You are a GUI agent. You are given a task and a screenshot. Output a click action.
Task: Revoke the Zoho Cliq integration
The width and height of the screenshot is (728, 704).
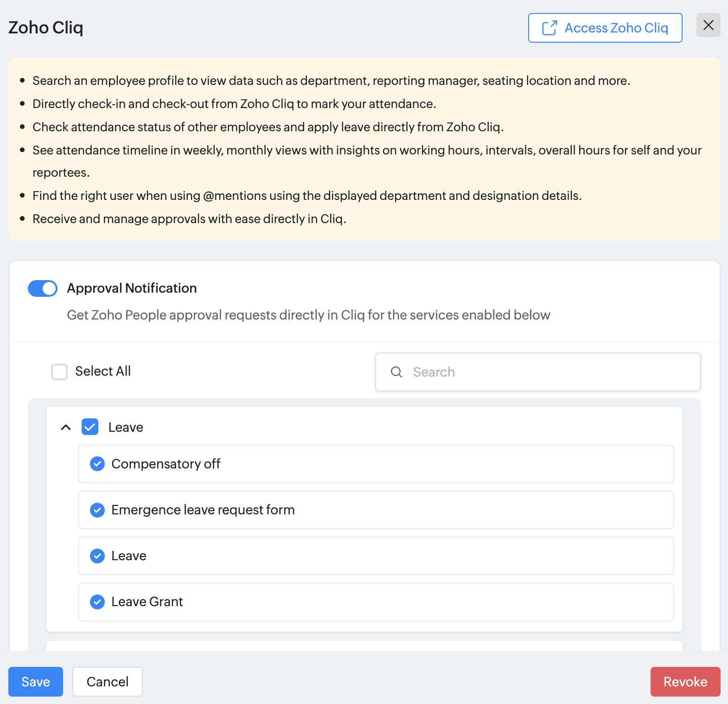(x=685, y=681)
